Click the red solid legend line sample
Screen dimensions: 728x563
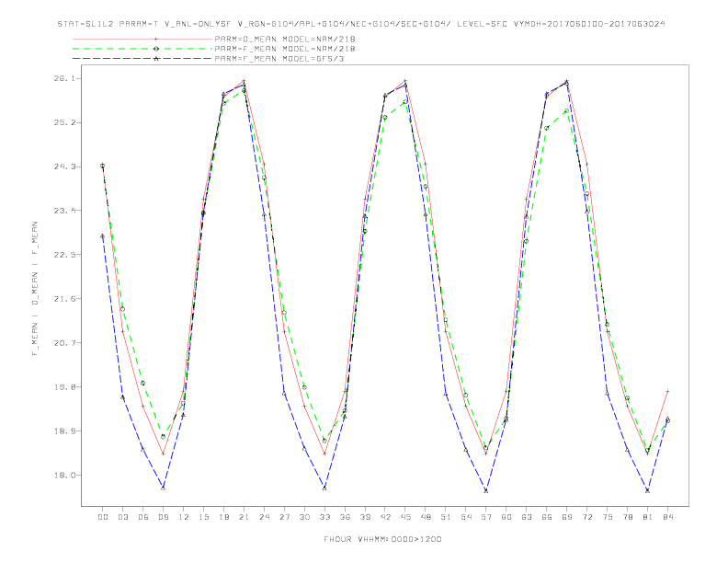(142, 39)
